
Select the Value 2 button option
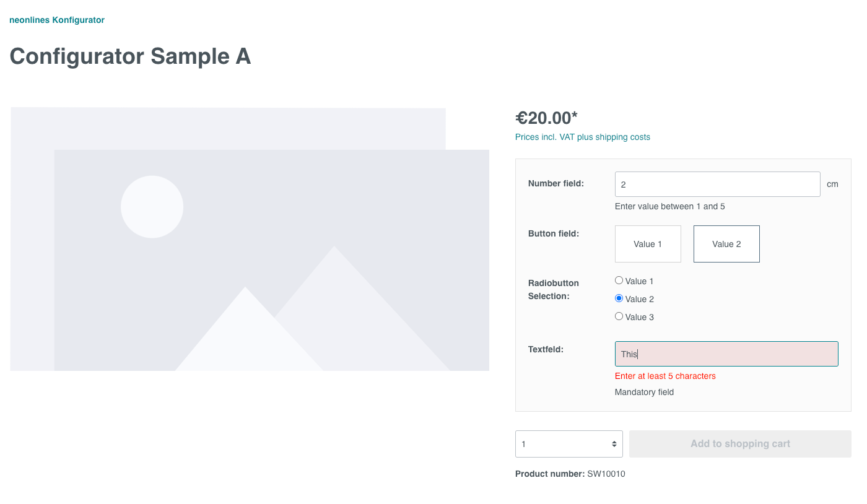pyautogui.click(x=726, y=244)
